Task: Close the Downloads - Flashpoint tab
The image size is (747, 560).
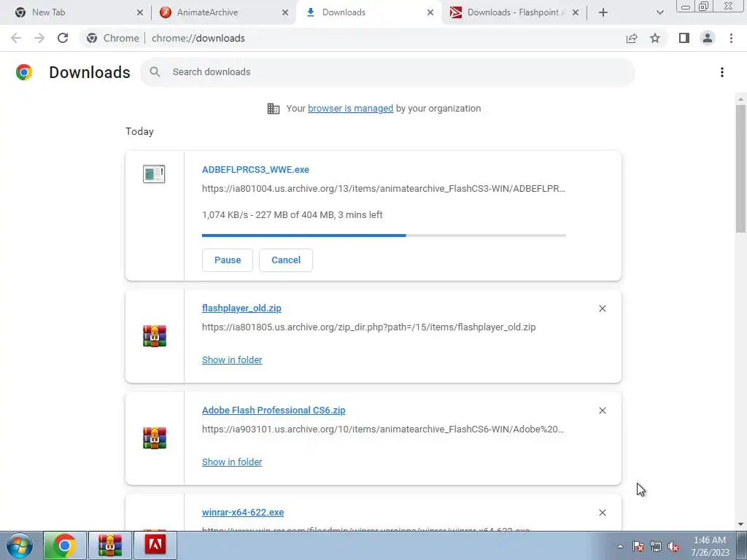Action: click(576, 12)
